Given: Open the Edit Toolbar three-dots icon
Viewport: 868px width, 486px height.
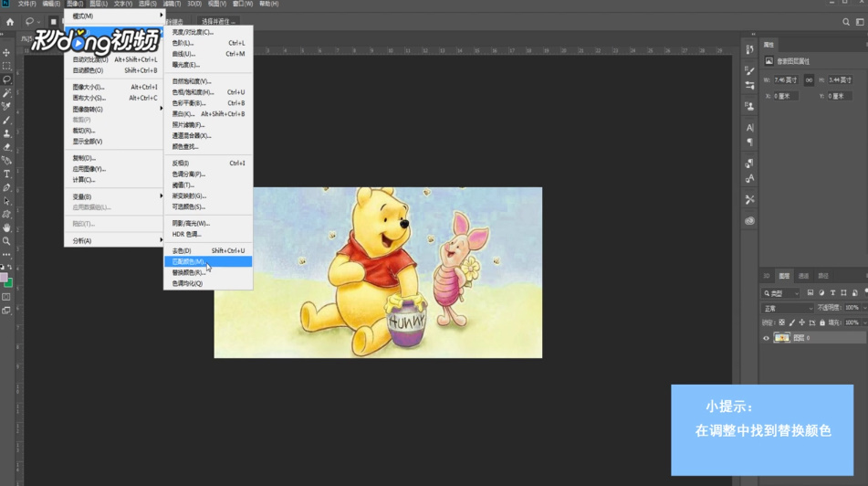Looking at the screenshot, I should point(6,254).
